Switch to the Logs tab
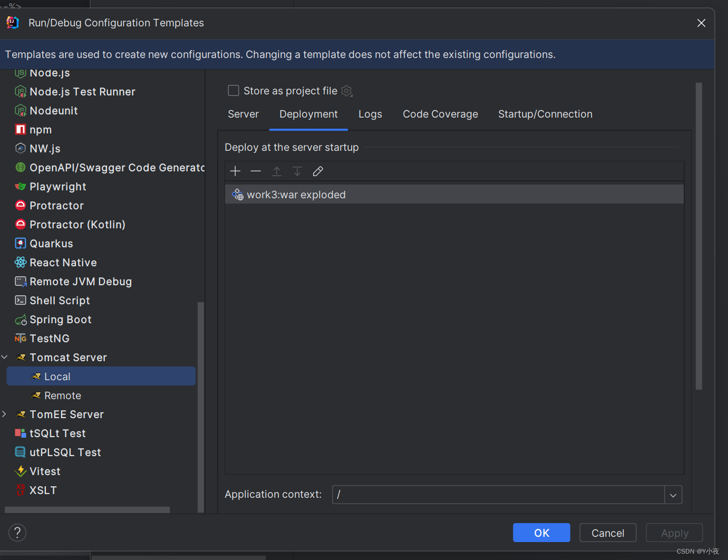Screen dimensions: 728x560 370,114
